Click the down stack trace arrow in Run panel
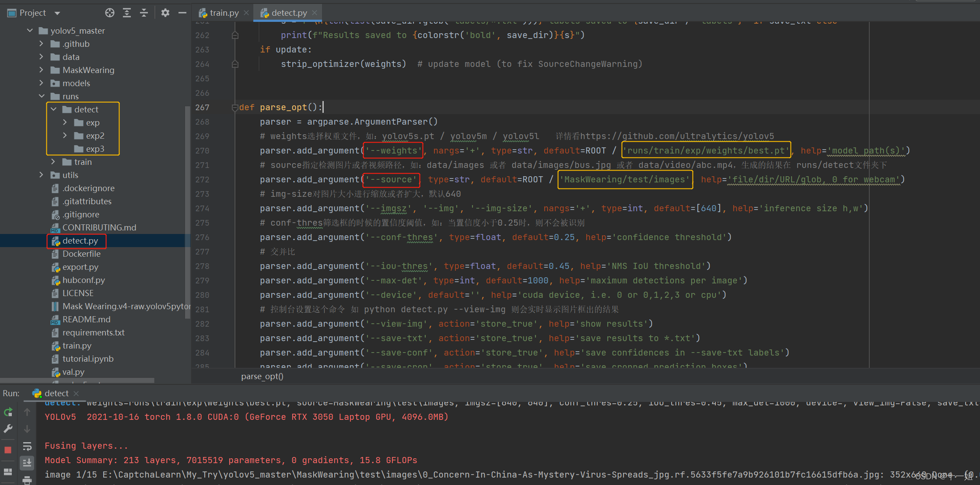 [x=27, y=429]
